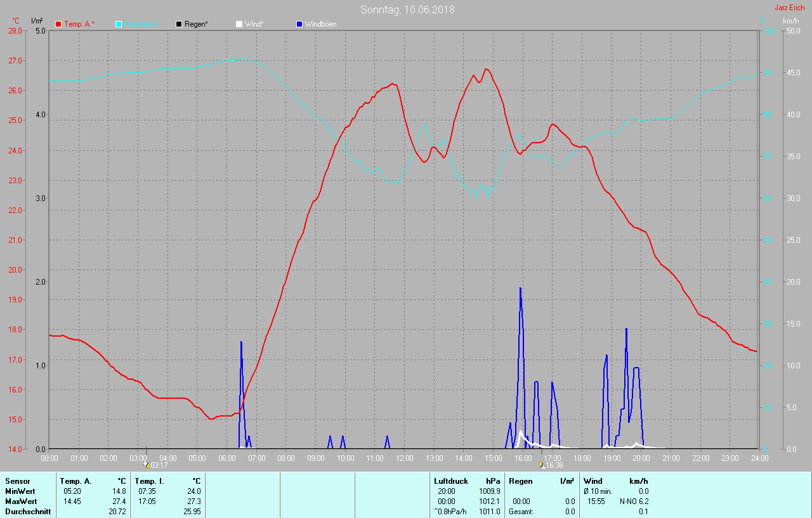Toggle the Windböen series legend label
This screenshot has width=812, height=518.
tap(321, 24)
